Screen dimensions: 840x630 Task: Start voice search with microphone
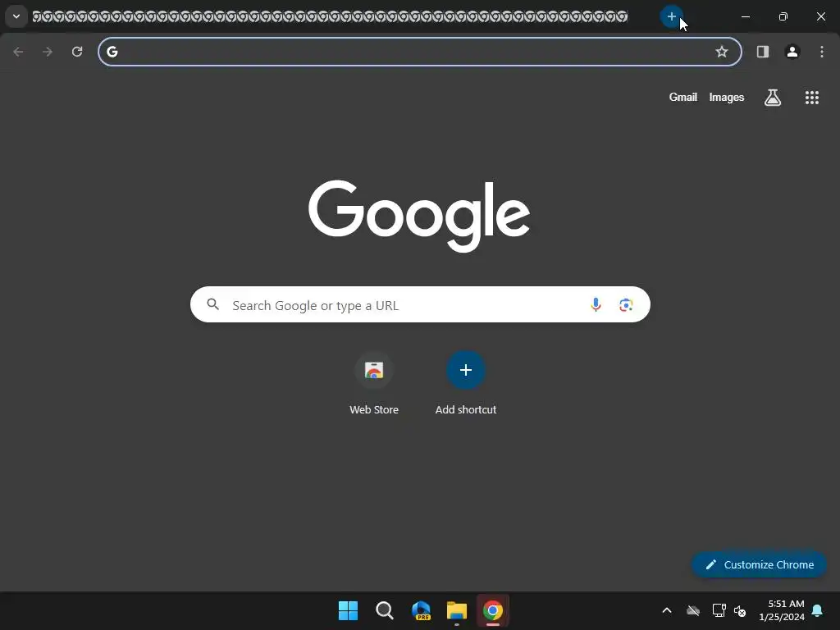pyautogui.click(x=596, y=305)
